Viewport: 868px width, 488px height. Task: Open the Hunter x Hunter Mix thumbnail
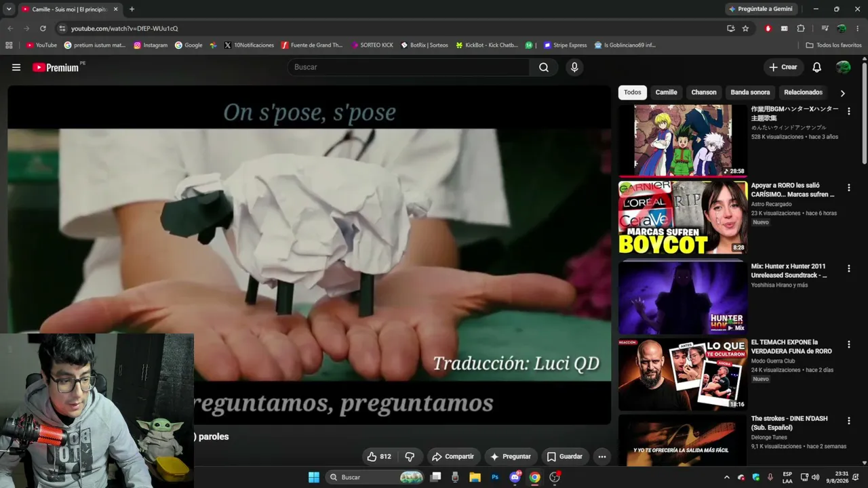point(682,298)
